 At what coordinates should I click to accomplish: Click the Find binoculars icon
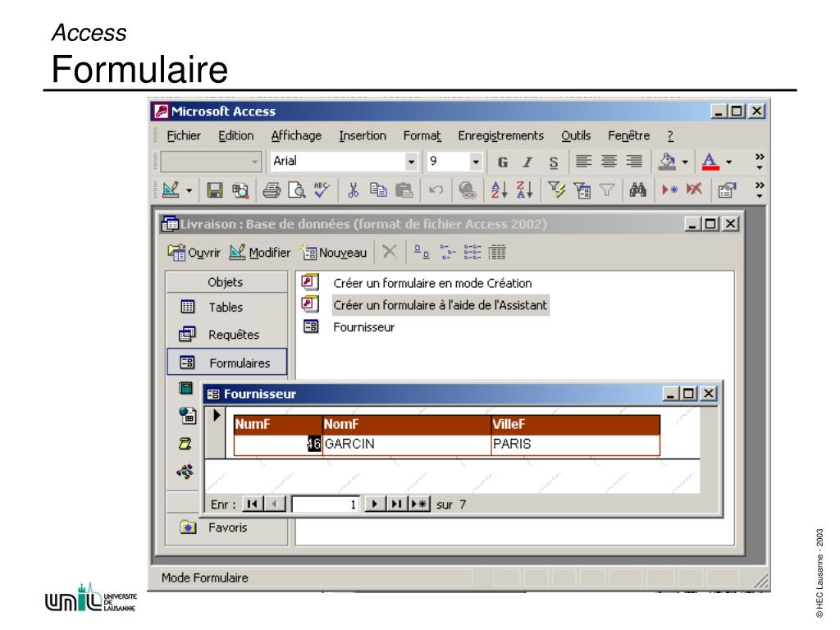pyautogui.click(x=637, y=190)
